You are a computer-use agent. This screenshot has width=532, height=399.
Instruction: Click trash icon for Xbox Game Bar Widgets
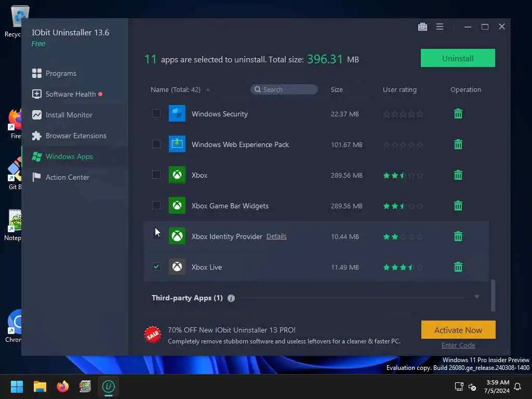pos(458,206)
